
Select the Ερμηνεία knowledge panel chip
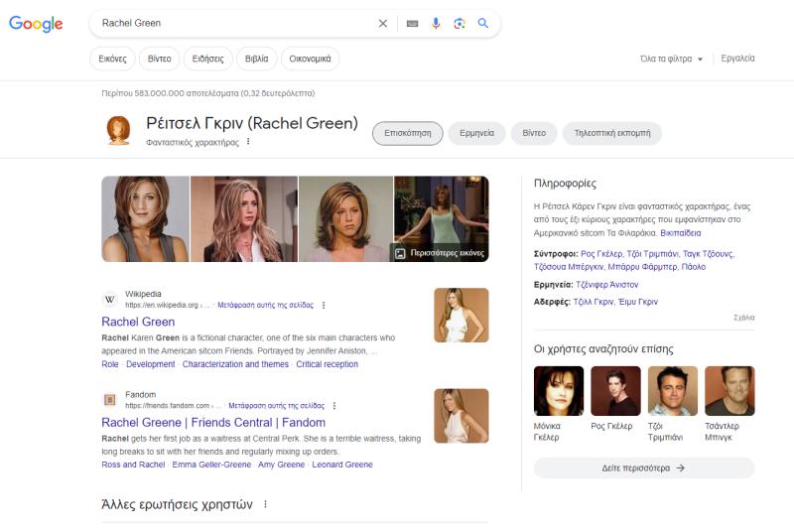pyautogui.click(x=476, y=133)
